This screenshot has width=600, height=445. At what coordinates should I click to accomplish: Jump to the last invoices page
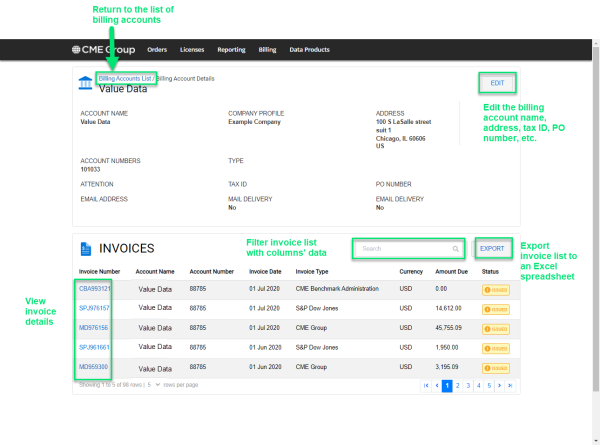tap(510, 385)
